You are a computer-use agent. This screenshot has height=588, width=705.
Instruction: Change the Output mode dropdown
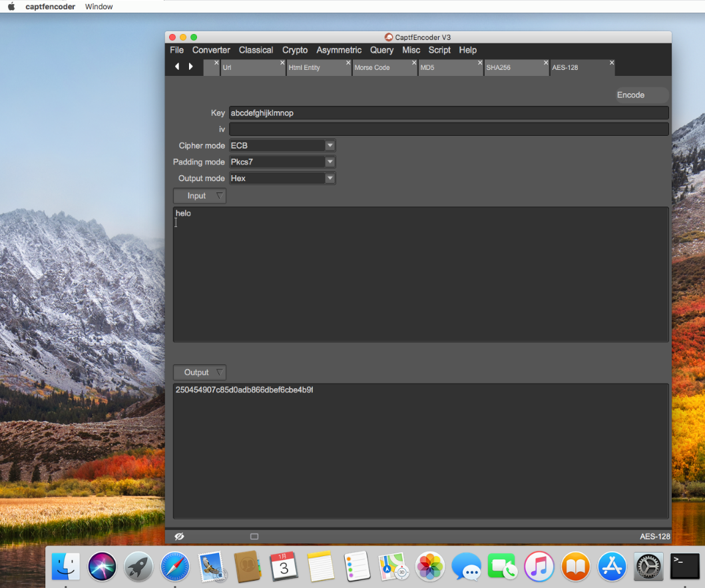[x=330, y=178]
